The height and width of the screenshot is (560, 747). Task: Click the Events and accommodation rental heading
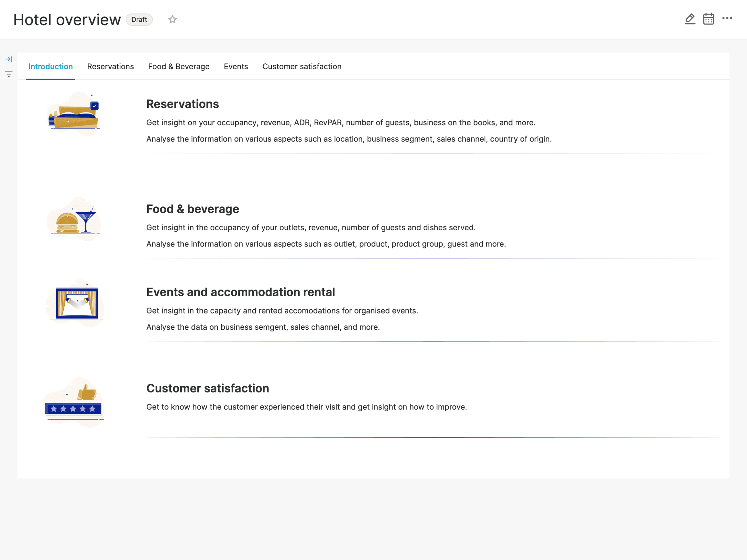pos(240,292)
